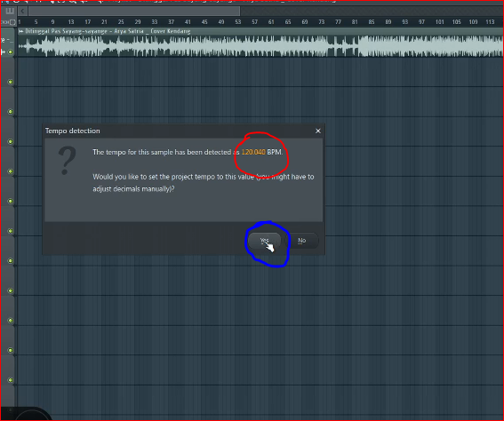Jump to bar 29 on the timeline ruler
The image size is (504, 421).
[x=138, y=22]
